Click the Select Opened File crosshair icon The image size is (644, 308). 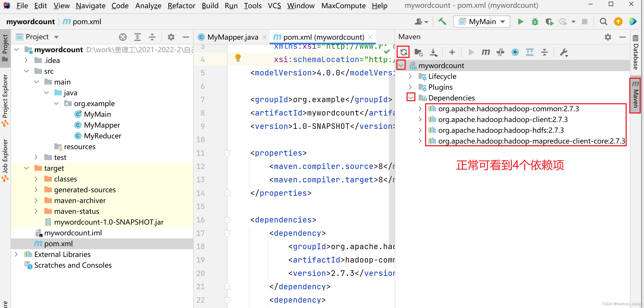pyautogui.click(x=123, y=37)
